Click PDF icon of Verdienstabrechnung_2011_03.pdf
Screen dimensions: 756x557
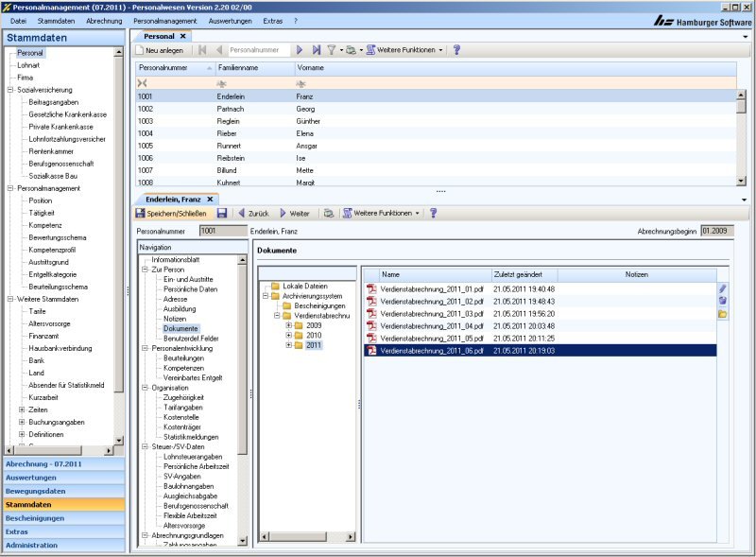click(x=371, y=313)
